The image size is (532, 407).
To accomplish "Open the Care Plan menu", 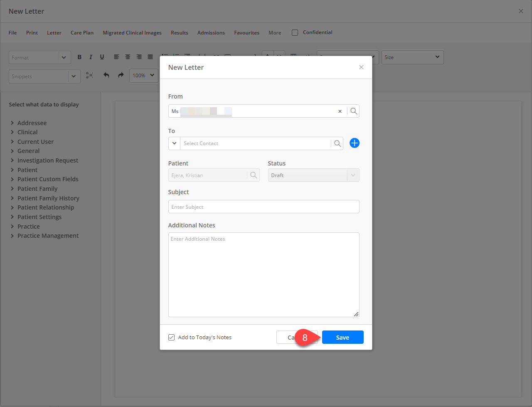I will [x=82, y=33].
